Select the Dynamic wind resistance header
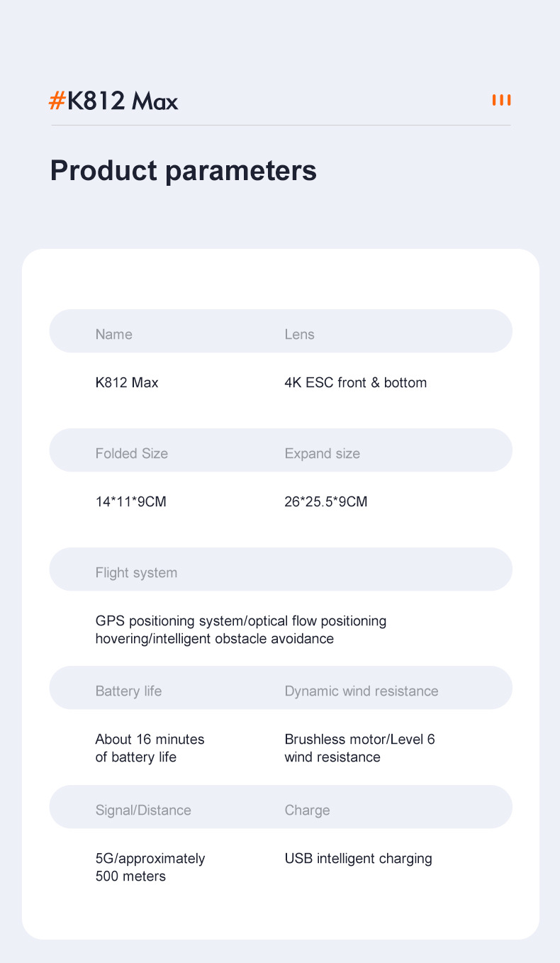Image resolution: width=560 pixels, height=963 pixels. point(361,691)
